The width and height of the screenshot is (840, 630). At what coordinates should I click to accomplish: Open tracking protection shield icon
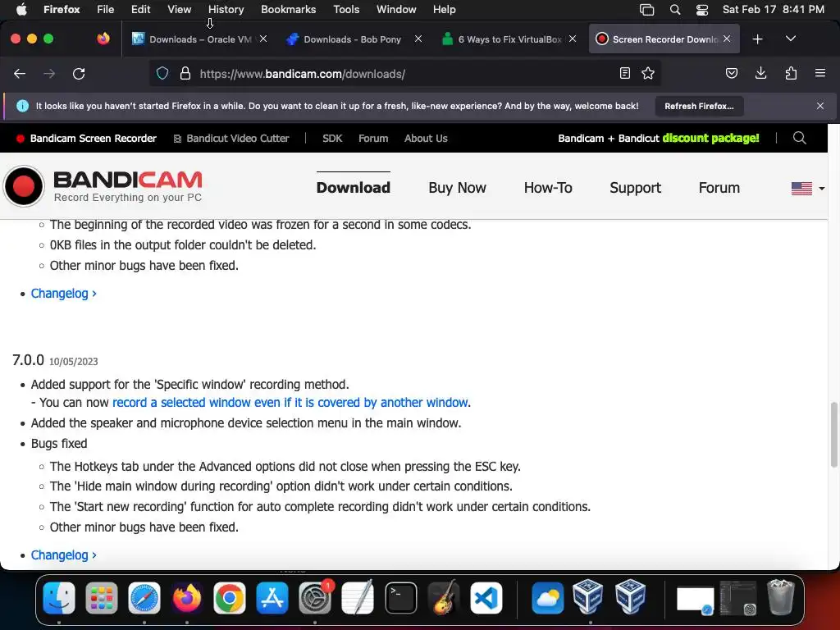(162, 73)
